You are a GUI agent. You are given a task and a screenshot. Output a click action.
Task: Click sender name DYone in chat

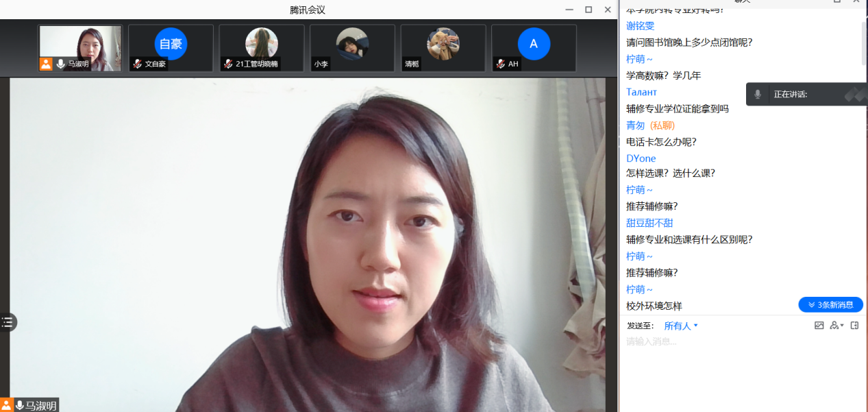641,158
